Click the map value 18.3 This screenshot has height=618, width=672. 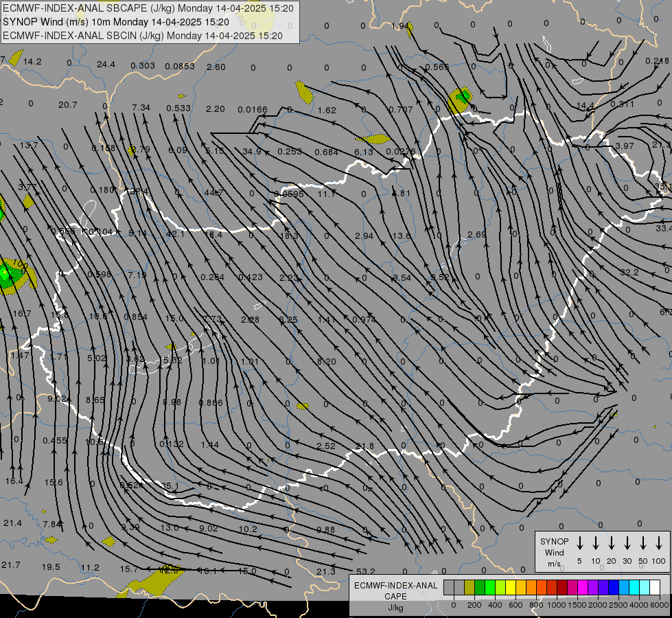click(289, 236)
